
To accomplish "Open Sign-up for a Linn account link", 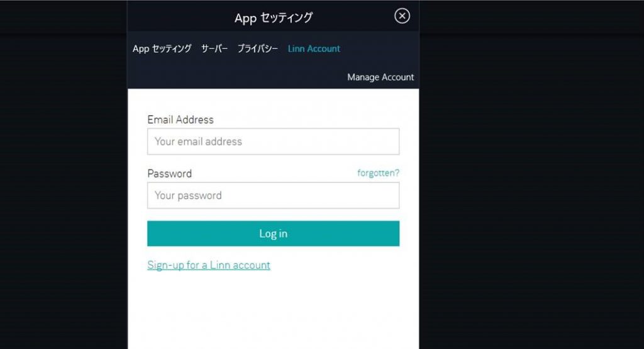I will coord(209,265).
